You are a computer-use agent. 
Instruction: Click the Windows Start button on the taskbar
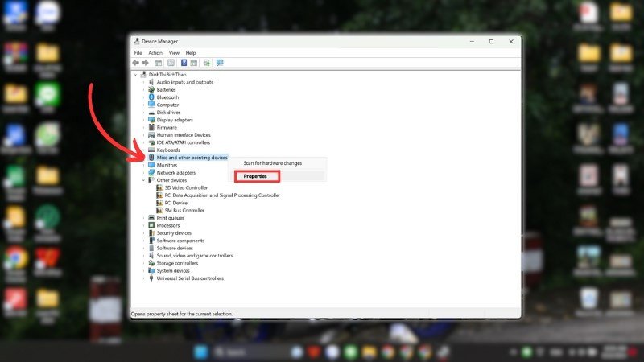[200, 352]
